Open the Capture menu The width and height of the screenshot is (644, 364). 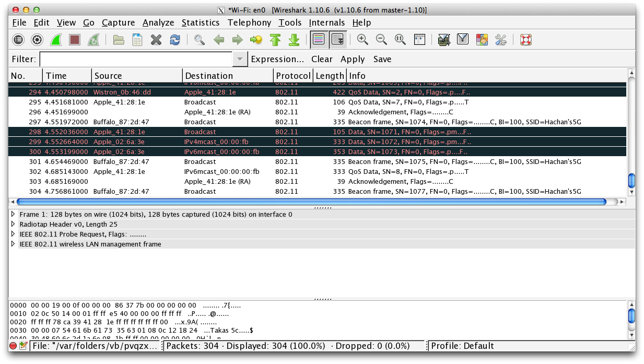point(119,22)
